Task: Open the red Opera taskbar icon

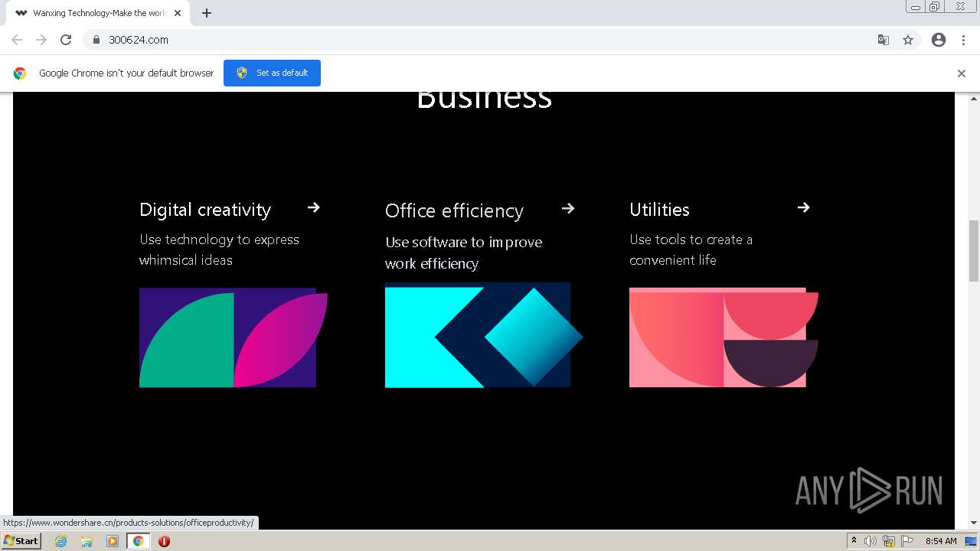Action: (x=164, y=541)
